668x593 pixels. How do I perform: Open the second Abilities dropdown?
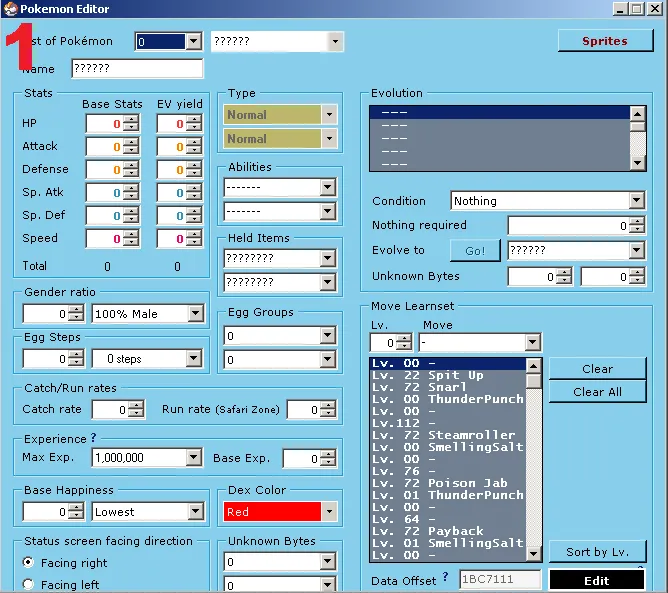coord(328,211)
